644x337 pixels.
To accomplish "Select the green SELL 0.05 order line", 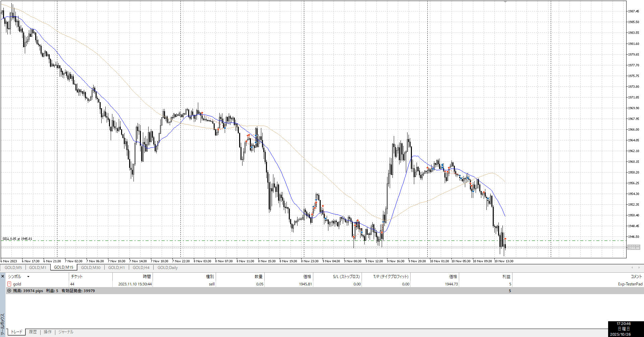I will [235, 241].
